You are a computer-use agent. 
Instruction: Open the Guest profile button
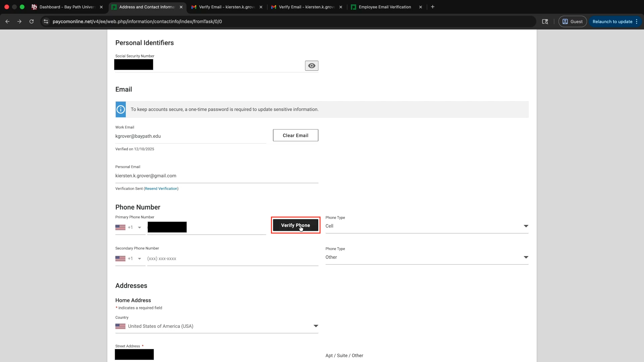(x=572, y=21)
